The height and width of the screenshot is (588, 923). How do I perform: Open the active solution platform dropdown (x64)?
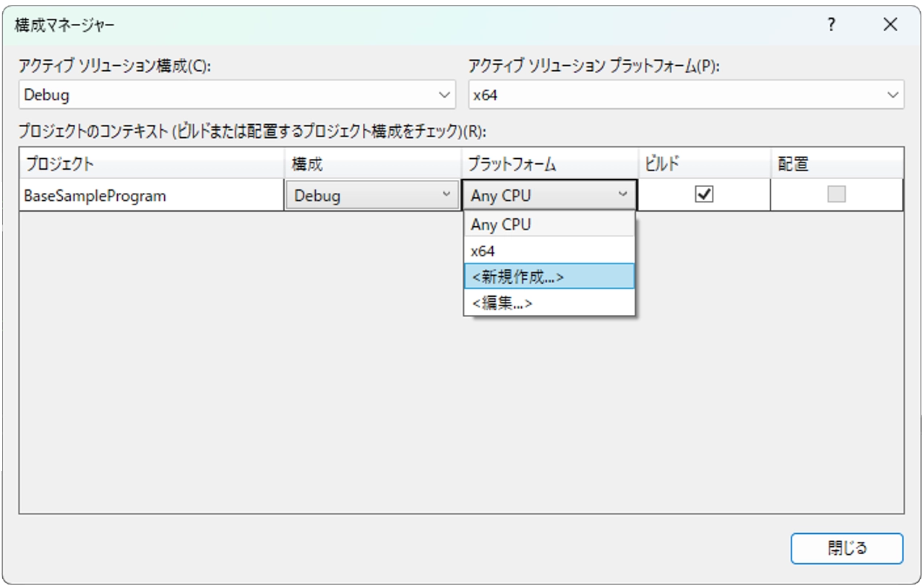click(686, 95)
